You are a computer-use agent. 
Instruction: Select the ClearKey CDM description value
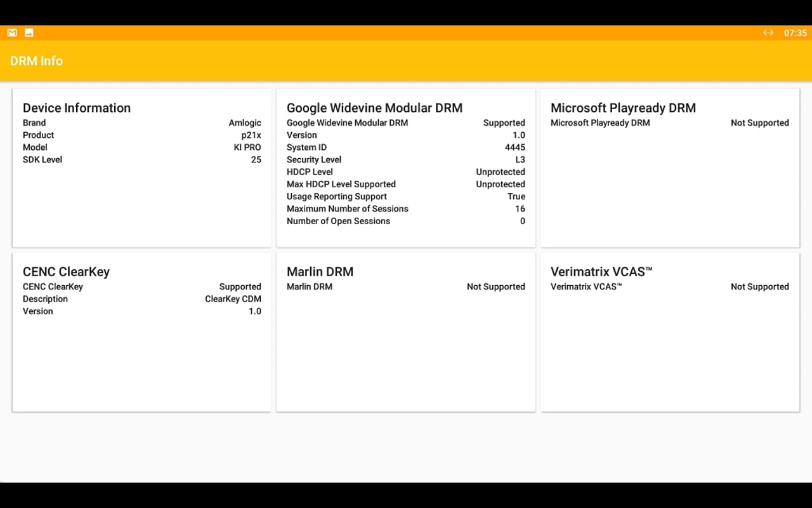[233, 299]
